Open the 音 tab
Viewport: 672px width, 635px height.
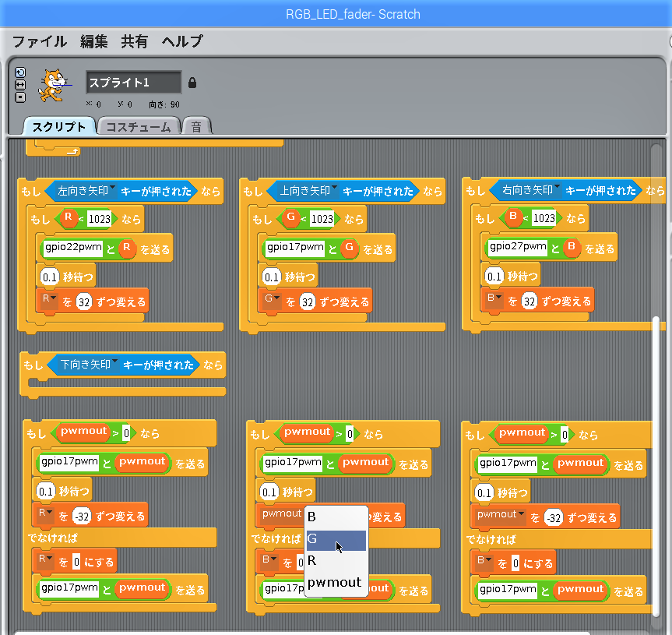tap(196, 127)
